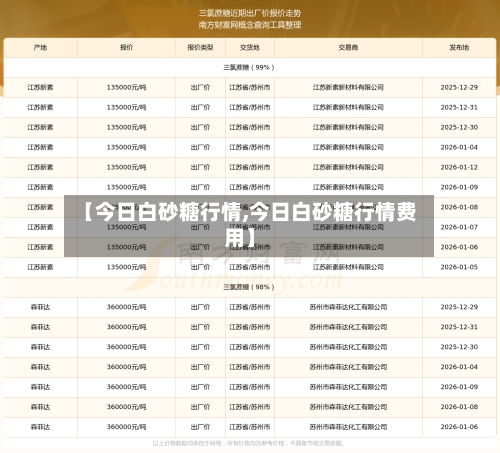Select the 三氯蔗糖（98%）section heading
Screen dimensions: 500x453
click(249, 287)
